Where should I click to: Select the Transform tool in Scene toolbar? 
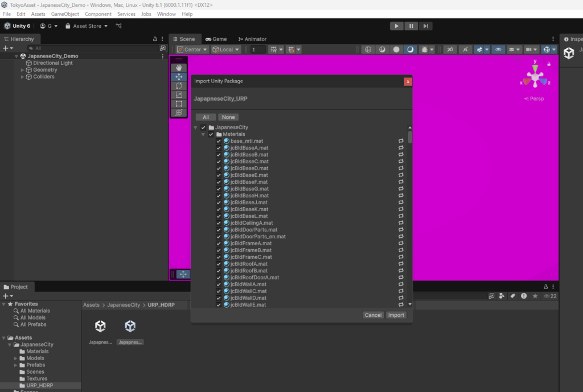(179, 113)
